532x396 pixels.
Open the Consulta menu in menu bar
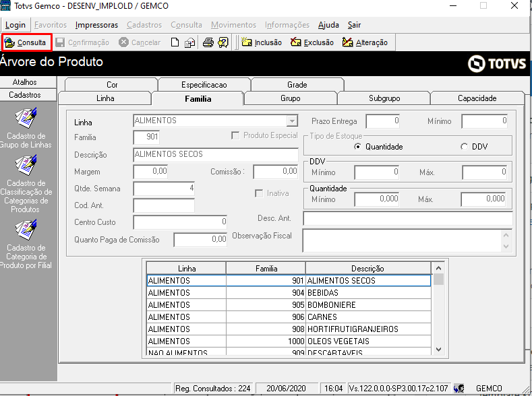(x=186, y=25)
